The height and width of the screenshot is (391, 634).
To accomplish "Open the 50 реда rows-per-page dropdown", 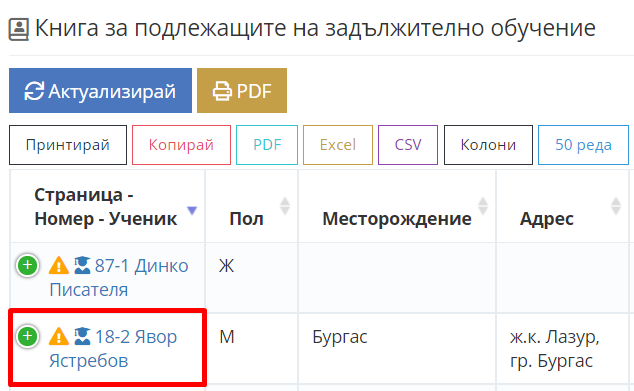I will [583, 145].
